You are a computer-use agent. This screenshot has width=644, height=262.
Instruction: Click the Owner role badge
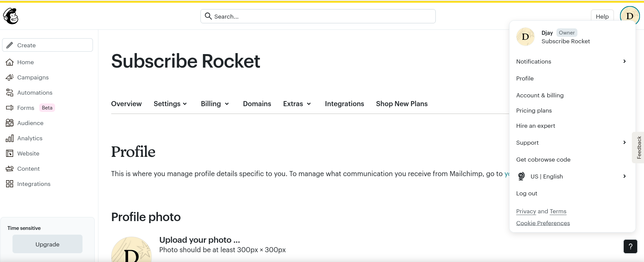coord(567,33)
